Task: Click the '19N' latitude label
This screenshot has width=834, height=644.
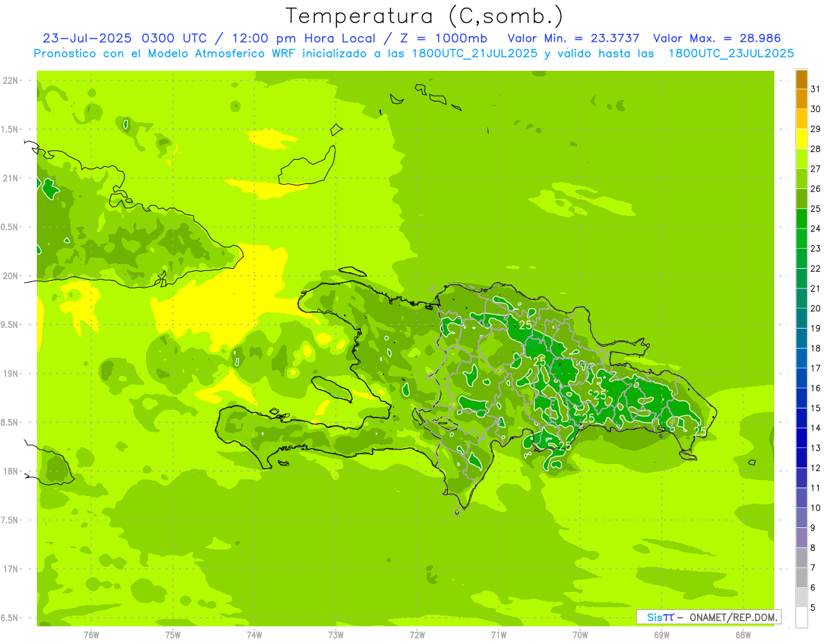Action: click(12, 374)
